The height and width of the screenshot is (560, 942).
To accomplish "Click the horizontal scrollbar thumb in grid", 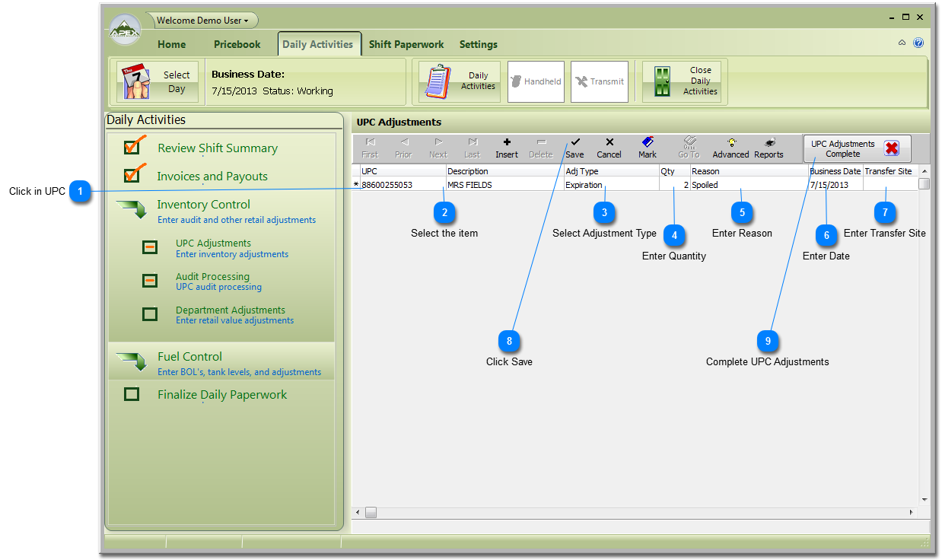I will 371,513.
